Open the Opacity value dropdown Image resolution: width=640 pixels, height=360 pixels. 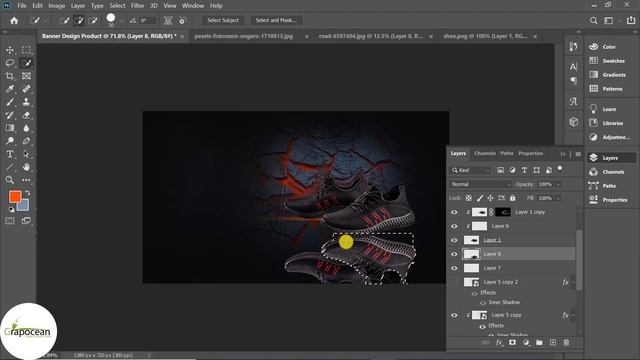pyautogui.click(x=558, y=184)
